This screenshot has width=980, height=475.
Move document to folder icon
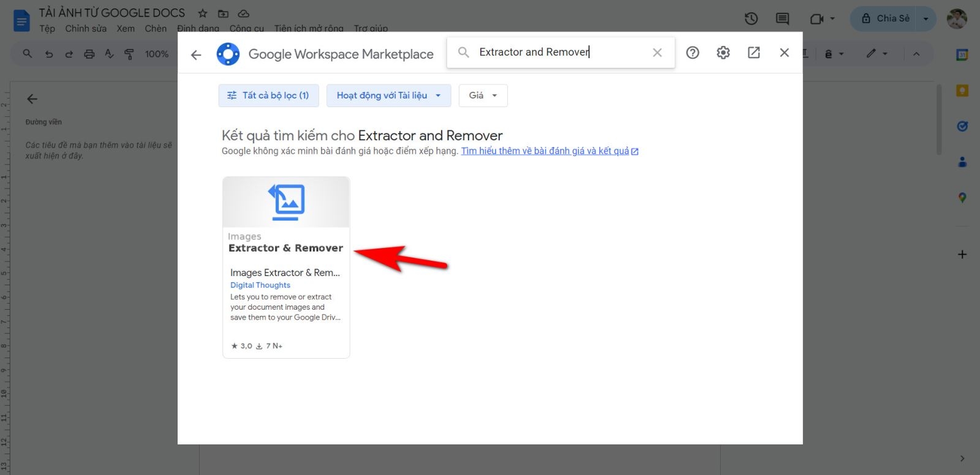coord(223,13)
